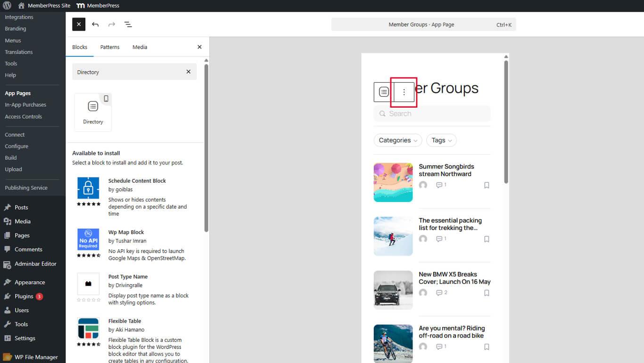Viewport: 644px width, 363px height.
Task: Click the Directory block toolbar icon
Action: pyautogui.click(x=384, y=92)
